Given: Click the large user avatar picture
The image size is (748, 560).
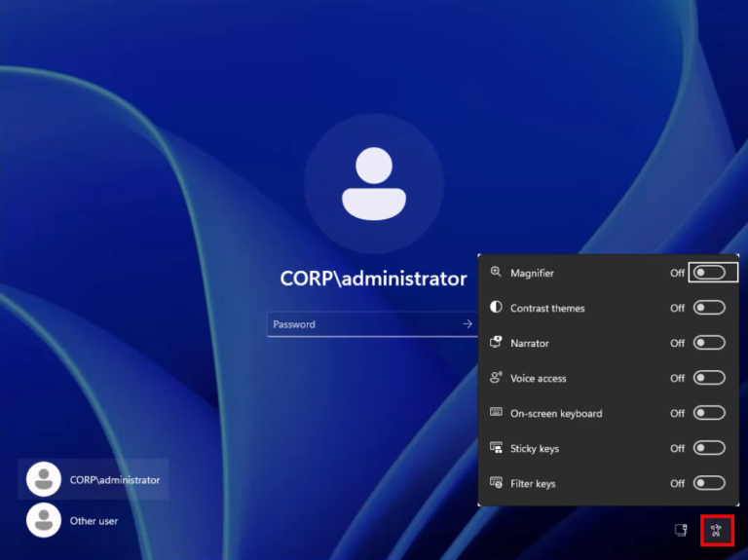Looking at the screenshot, I should (374, 184).
